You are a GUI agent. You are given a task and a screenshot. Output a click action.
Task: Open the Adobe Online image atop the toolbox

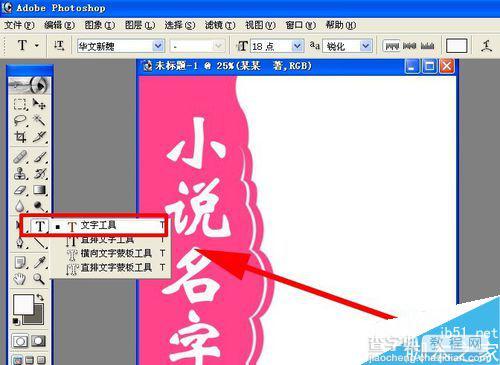pos(30,86)
